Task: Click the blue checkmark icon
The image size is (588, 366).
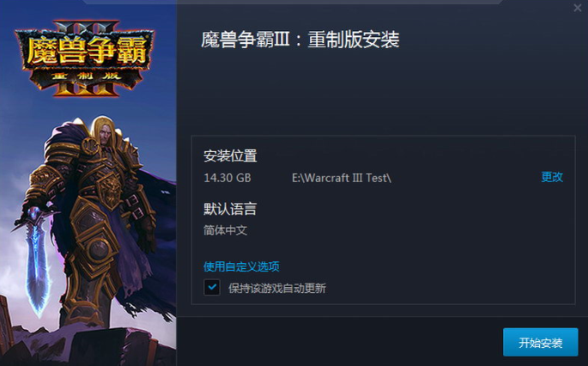Action: [212, 288]
